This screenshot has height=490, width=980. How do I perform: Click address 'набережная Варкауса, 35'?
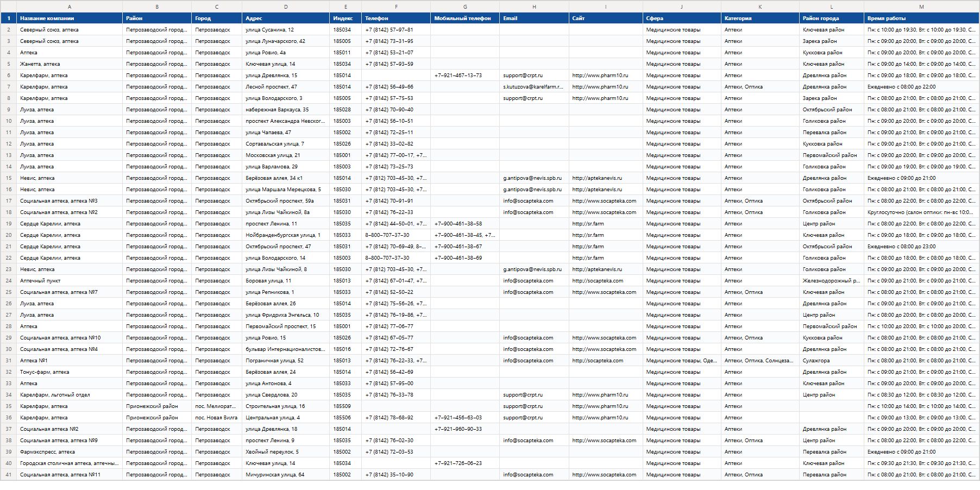click(x=286, y=110)
